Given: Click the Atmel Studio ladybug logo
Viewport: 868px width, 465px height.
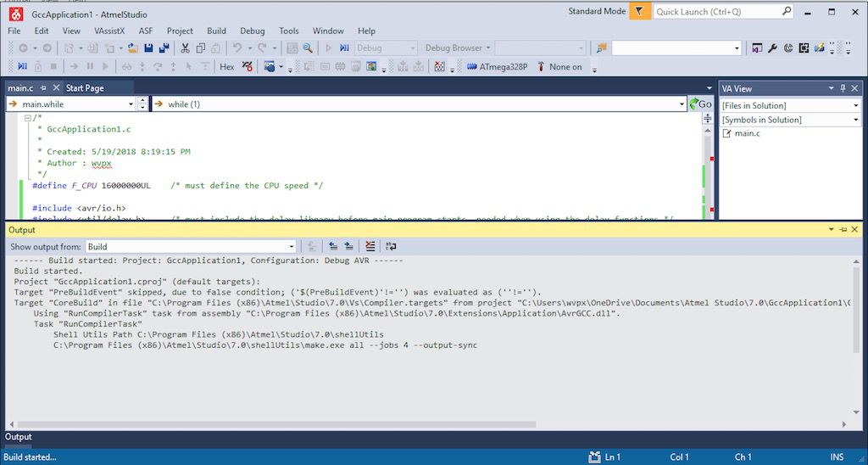Looking at the screenshot, I should pyautogui.click(x=15, y=14).
